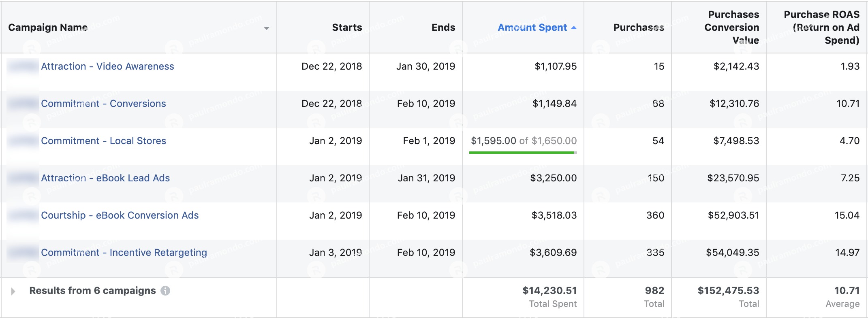Click the Purchases Conversion Value header
This screenshot has width=868, height=319.
click(x=731, y=28)
